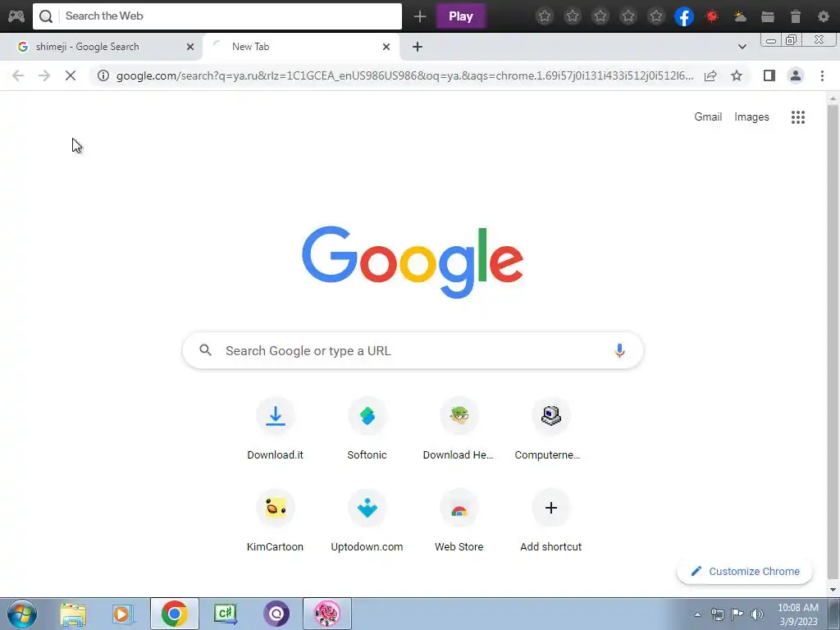Screen dimensions: 840x630
Task: Click the Chrome taskbar icon
Action: click(175, 614)
